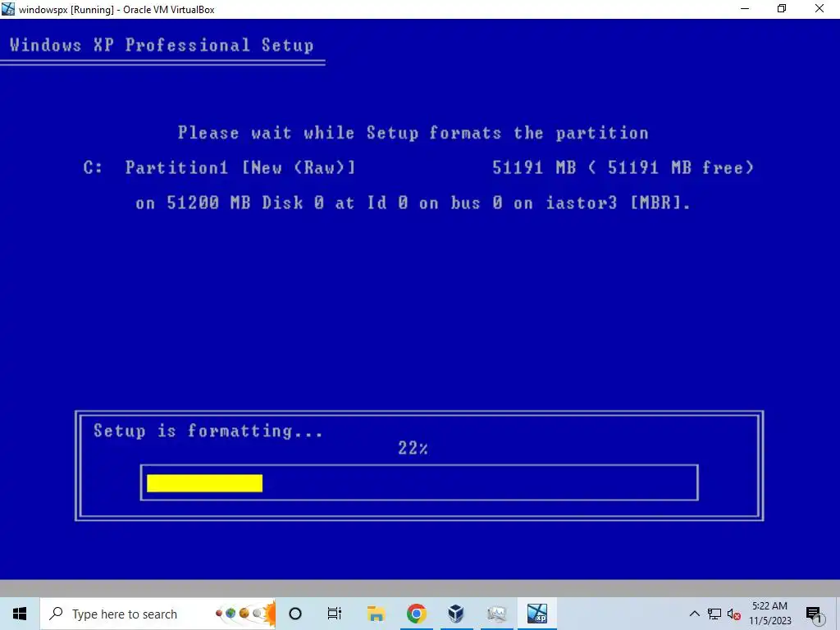840x630 pixels.
Task: Open the clock showing 5:22 AM
Action: [769, 614]
